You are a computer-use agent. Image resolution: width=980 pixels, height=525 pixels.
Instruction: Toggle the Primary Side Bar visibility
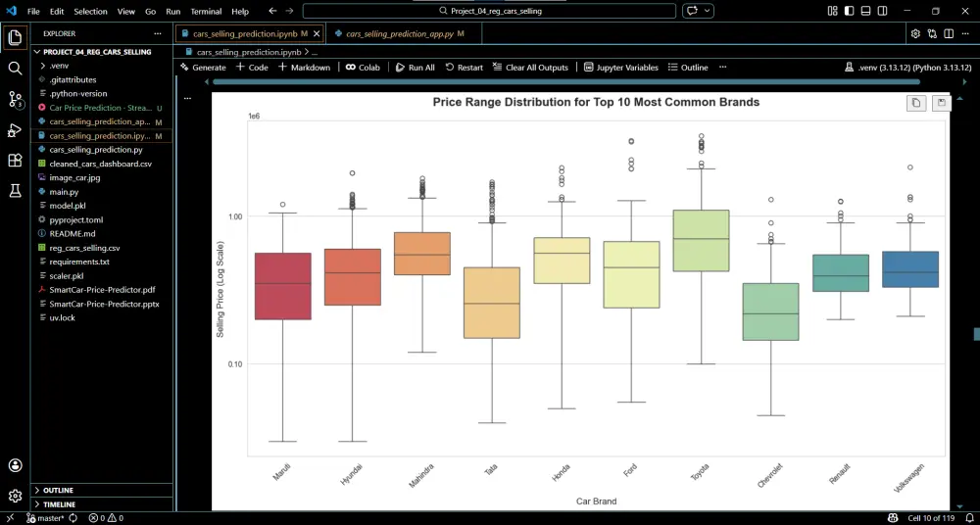point(849,11)
